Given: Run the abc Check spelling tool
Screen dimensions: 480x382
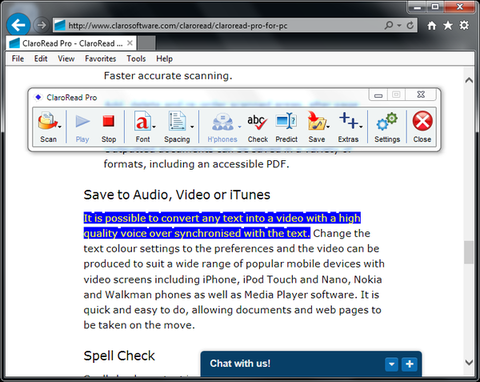Looking at the screenshot, I should click(257, 122).
